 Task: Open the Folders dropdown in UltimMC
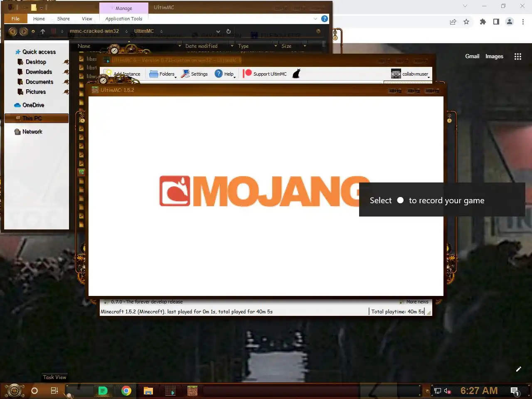(x=163, y=74)
